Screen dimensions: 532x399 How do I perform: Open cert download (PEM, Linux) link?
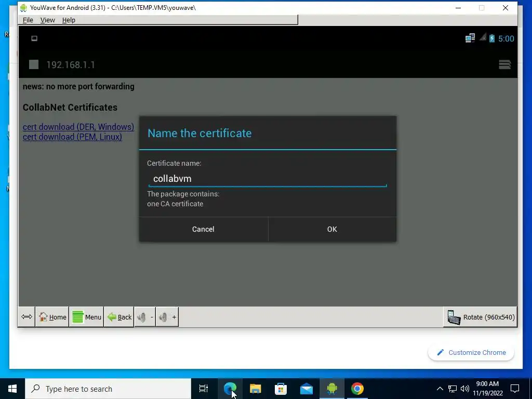pos(72,137)
